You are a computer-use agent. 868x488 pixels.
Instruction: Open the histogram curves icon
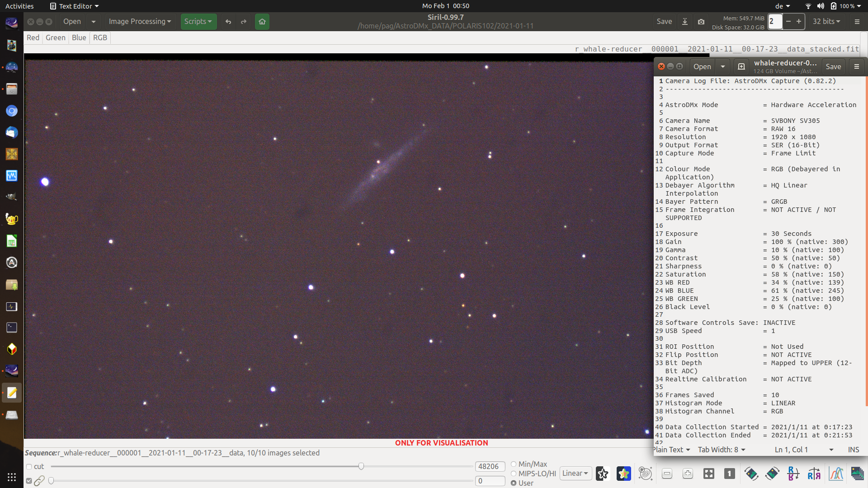[x=836, y=474]
